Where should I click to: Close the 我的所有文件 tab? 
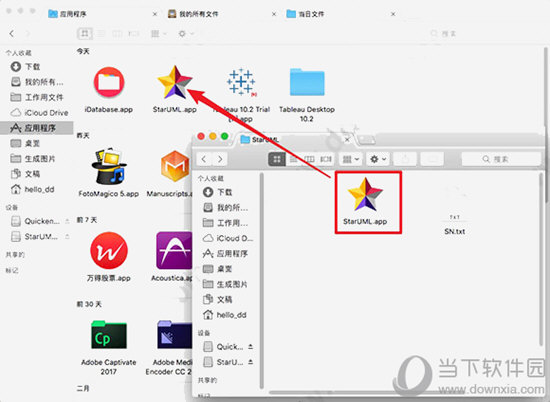click(274, 14)
